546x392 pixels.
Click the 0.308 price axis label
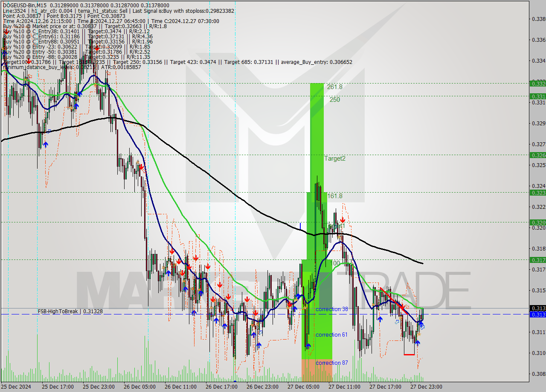click(x=538, y=374)
